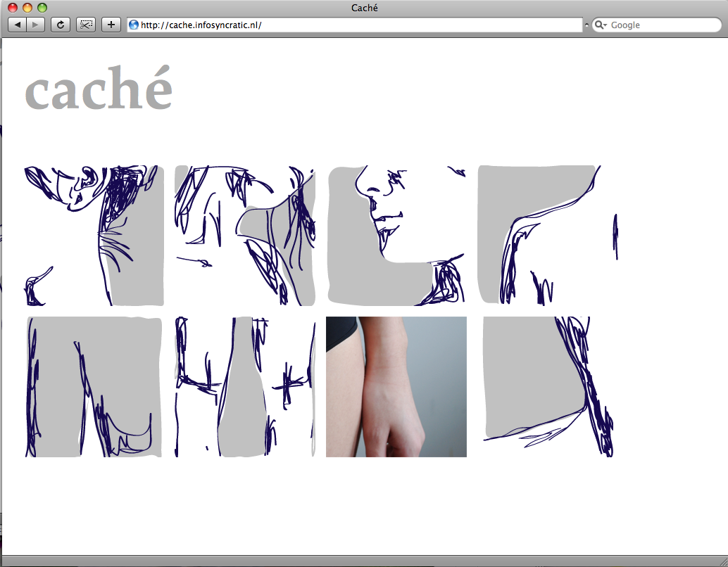Open the second sketch thumbnail in top row
The height and width of the screenshot is (567, 728).
click(245, 236)
